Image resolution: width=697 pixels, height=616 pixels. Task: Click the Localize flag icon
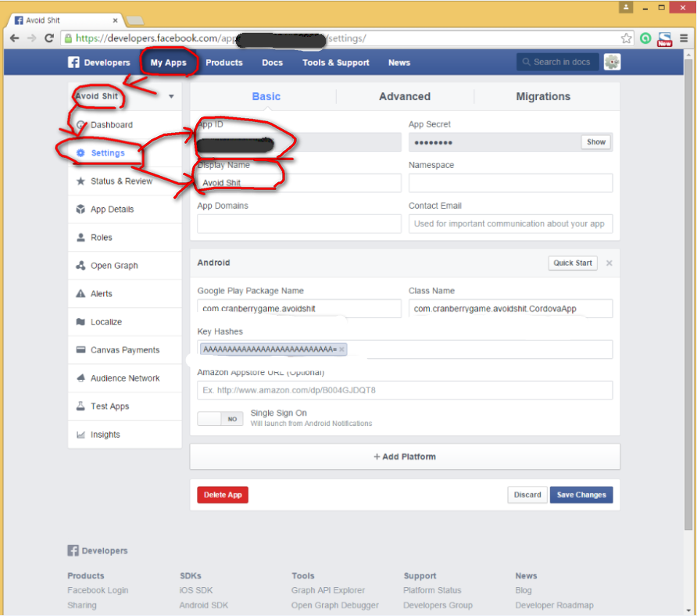pos(80,321)
